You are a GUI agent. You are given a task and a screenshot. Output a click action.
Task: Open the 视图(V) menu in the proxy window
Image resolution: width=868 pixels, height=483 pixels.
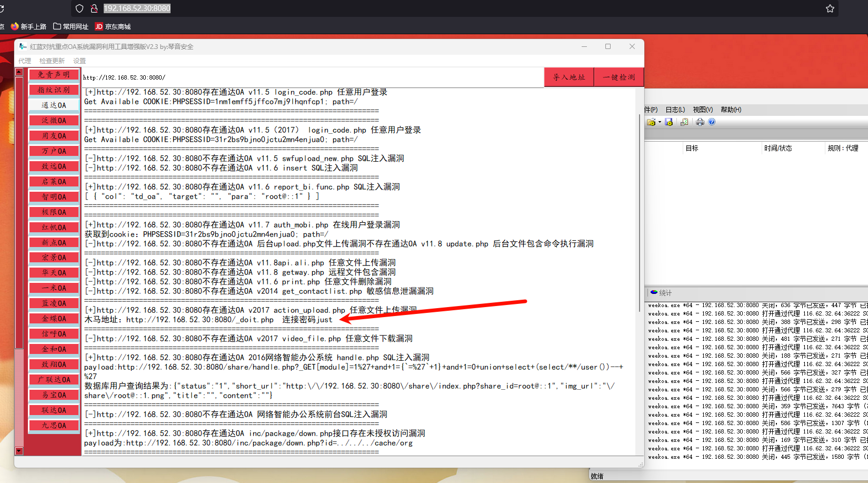(703, 110)
